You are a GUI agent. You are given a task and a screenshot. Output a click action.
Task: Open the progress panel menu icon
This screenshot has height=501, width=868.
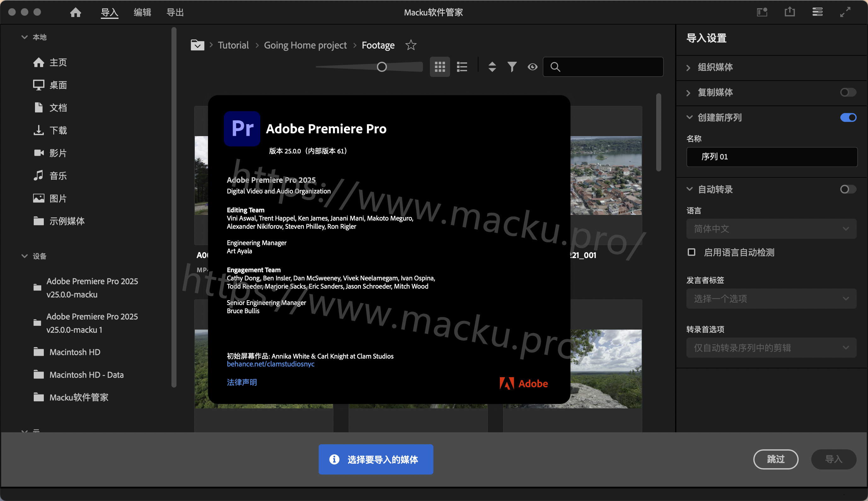click(817, 12)
